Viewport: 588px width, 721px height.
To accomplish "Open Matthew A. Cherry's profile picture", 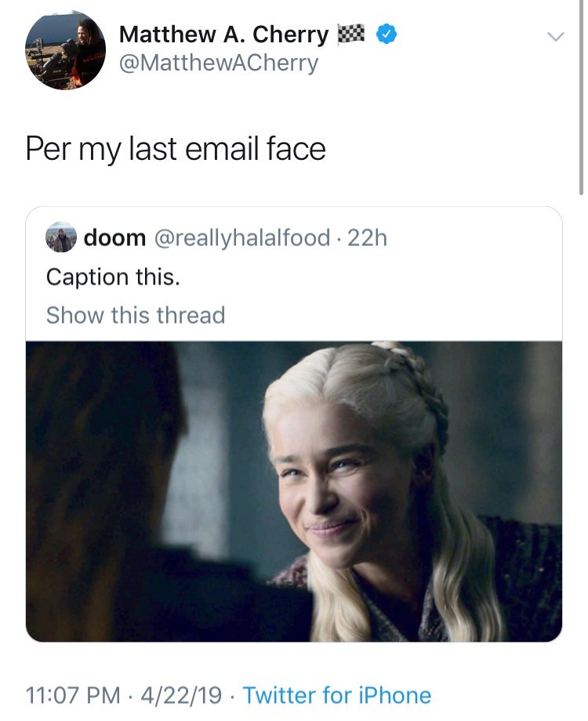I will 65,50.
